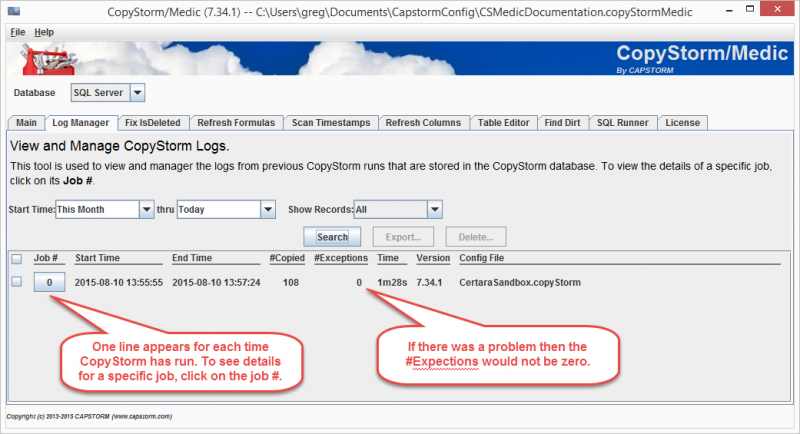The image size is (800, 434).
Task: Switch to the Main tab
Action: point(26,123)
